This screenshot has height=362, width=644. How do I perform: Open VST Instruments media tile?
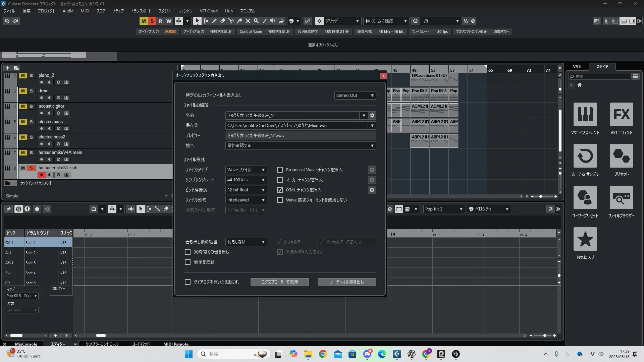point(585,114)
